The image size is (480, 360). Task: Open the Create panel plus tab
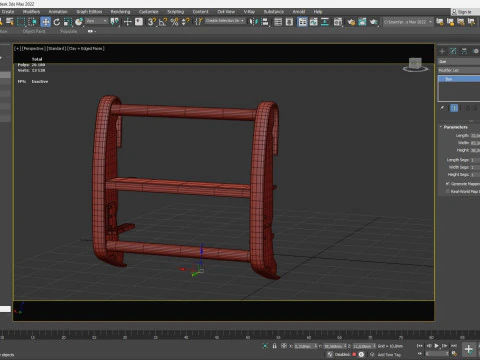(x=442, y=51)
